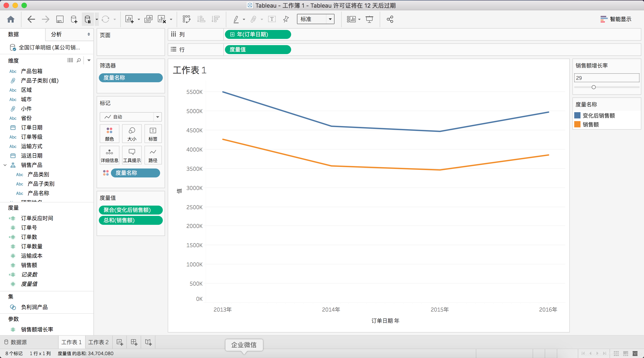Click the 大小 size marks button

pyautogui.click(x=132, y=134)
